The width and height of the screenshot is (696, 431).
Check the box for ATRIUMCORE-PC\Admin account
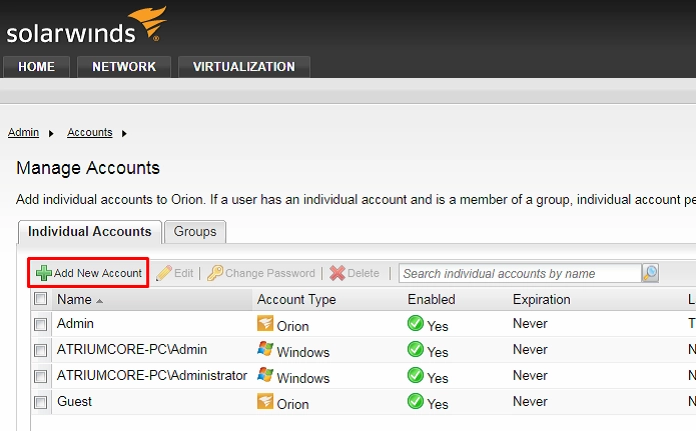point(40,351)
